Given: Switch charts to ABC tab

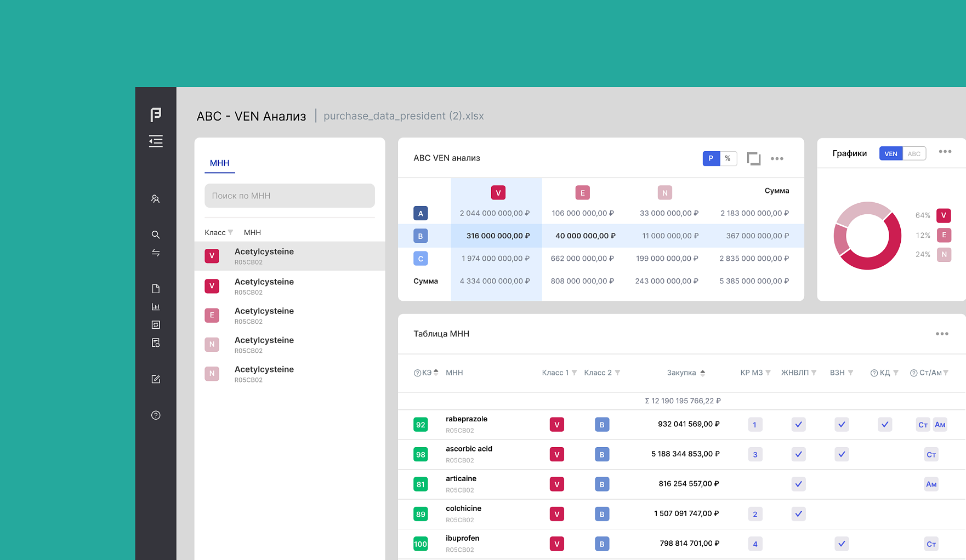Looking at the screenshot, I should click(914, 153).
